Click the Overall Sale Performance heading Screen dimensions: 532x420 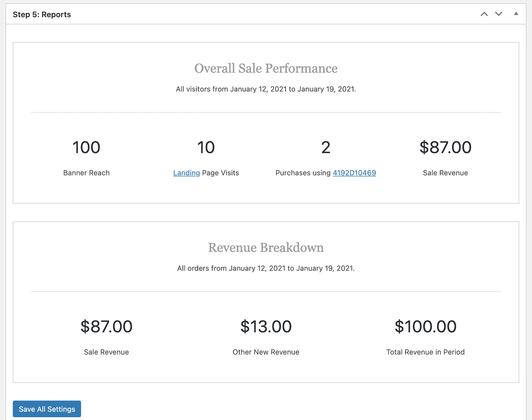(266, 68)
